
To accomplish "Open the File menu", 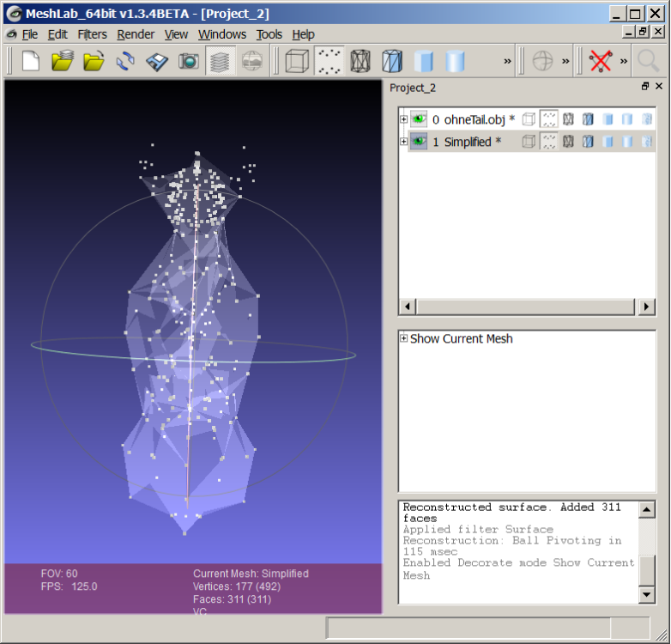I will 29,34.
